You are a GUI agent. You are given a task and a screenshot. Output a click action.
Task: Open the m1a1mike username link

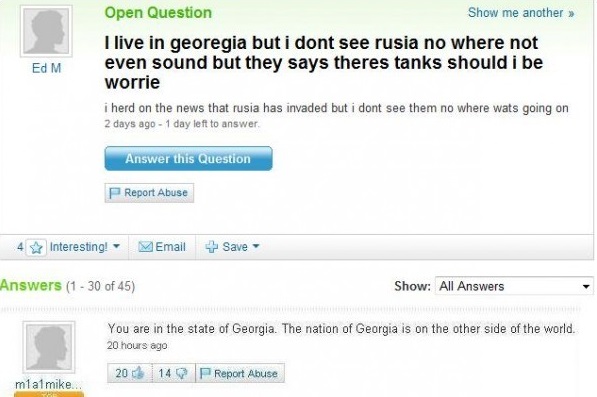(48, 384)
